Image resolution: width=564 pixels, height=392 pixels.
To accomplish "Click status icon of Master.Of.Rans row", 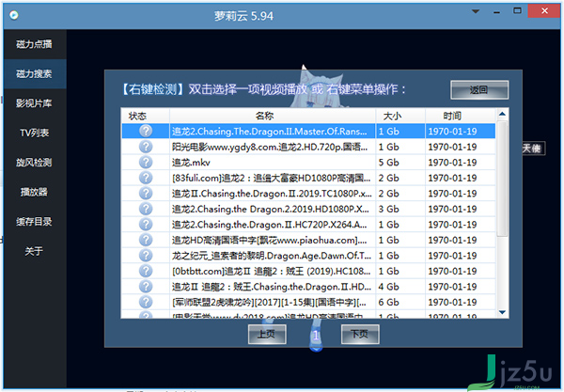I will click(146, 131).
